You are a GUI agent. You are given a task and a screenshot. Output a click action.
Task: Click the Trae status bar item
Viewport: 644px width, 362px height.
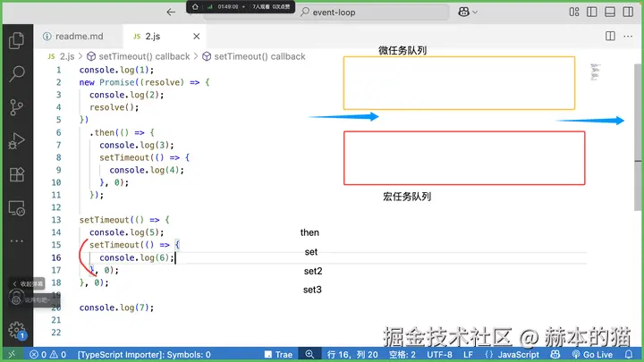pyautogui.click(x=279, y=354)
